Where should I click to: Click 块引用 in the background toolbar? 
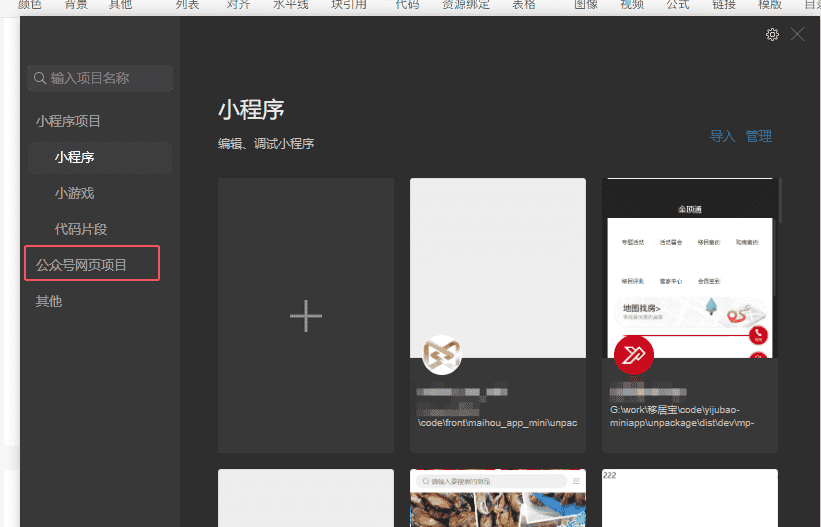tap(349, 5)
